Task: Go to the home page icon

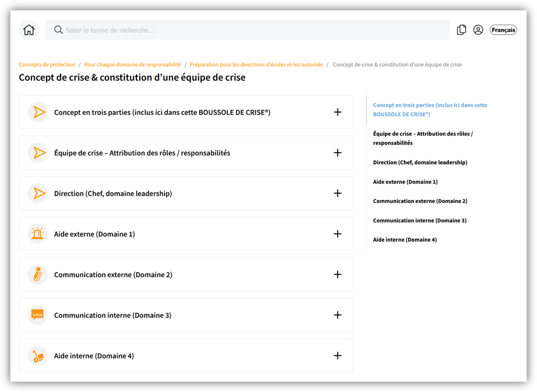Action: point(29,30)
